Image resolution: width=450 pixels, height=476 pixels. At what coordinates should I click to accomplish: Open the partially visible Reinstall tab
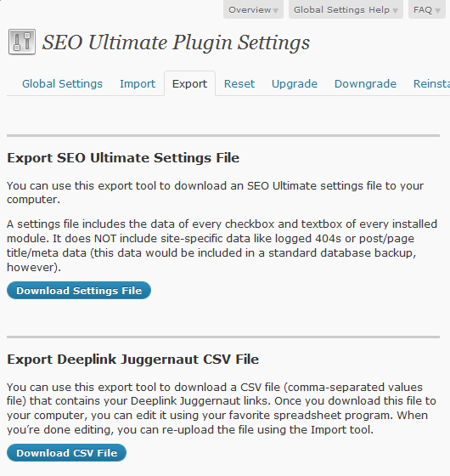(431, 84)
